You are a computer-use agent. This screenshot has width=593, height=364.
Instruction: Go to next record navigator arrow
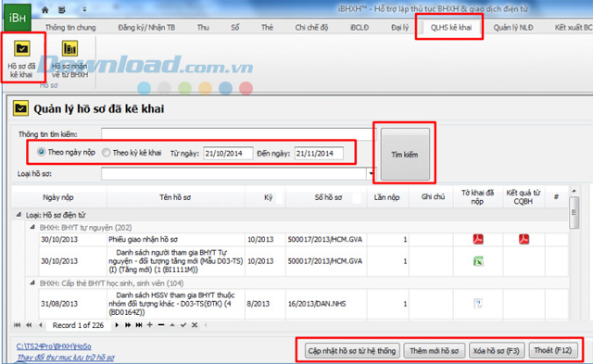(x=117, y=325)
